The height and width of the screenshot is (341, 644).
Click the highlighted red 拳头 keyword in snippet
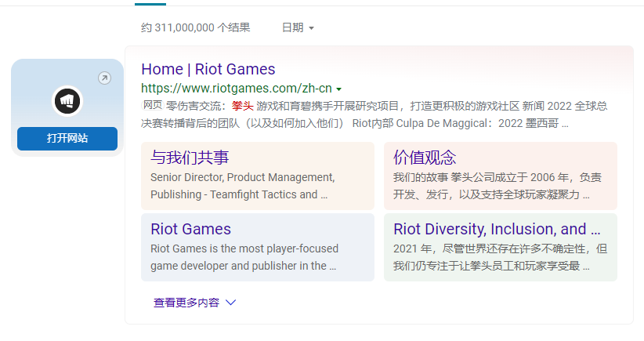[x=242, y=106]
